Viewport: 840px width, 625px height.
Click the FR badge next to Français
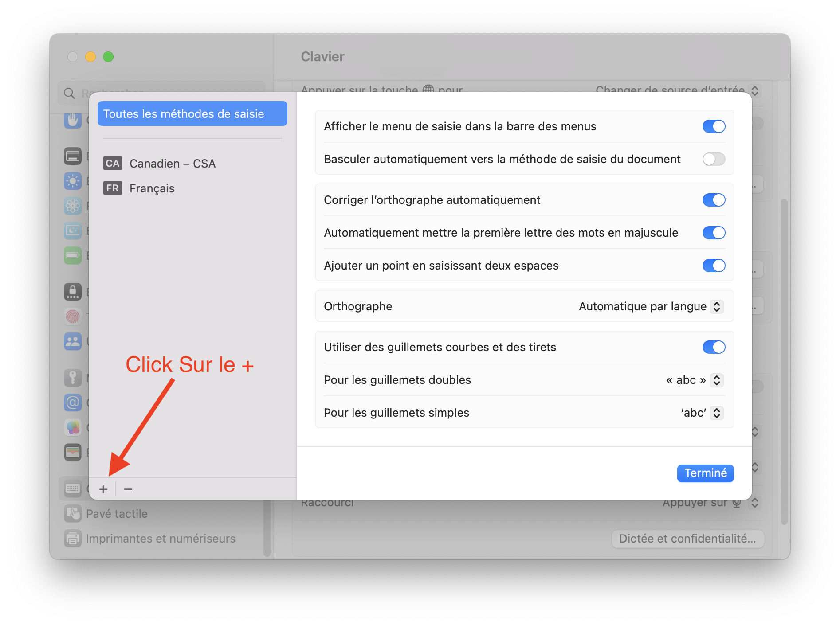[x=113, y=188]
